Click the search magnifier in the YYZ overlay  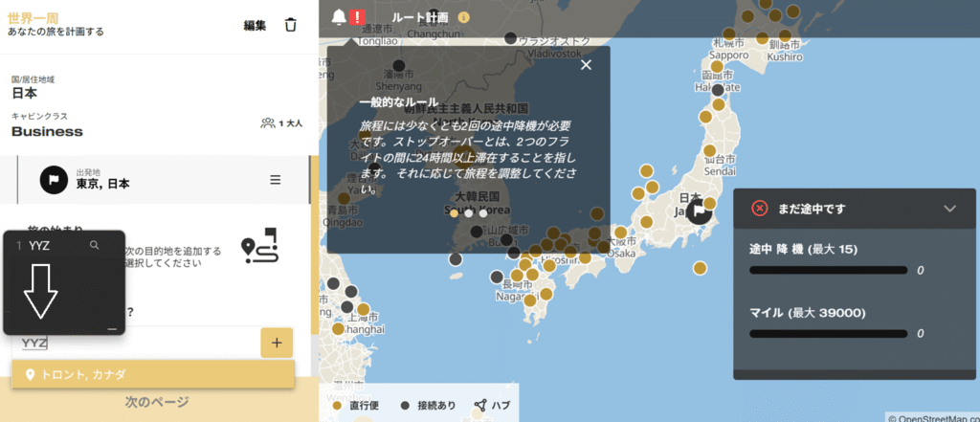(94, 246)
